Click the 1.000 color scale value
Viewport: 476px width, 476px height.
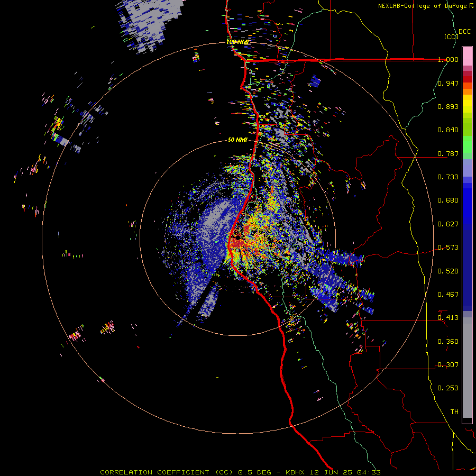click(448, 59)
